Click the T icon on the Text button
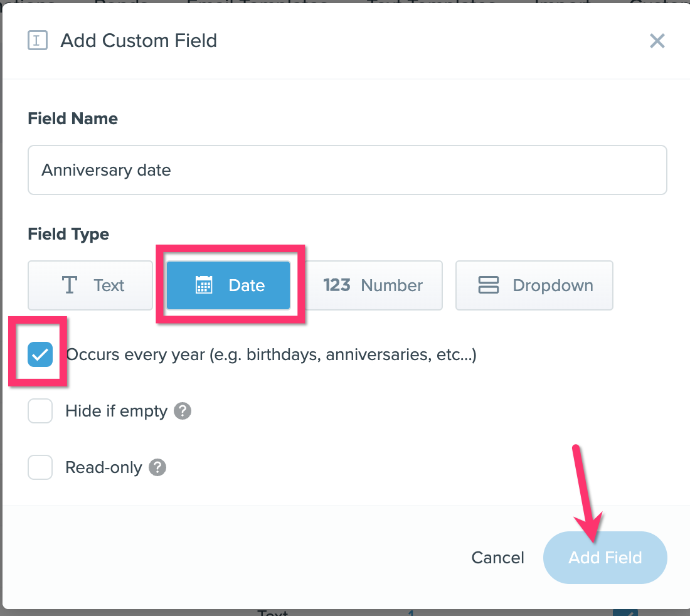This screenshot has width=690, height=616. coord(69,285)
